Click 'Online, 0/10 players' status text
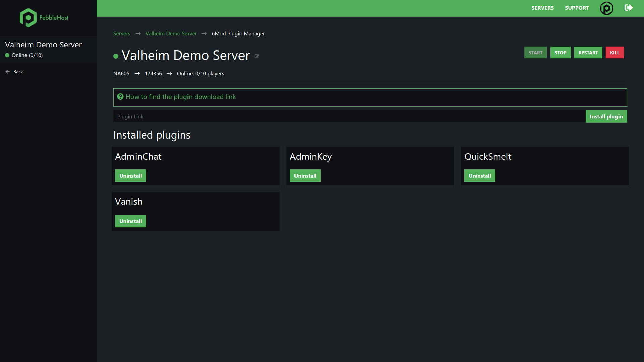This screenshot has height=362, width=644. [x=201, y=74]
